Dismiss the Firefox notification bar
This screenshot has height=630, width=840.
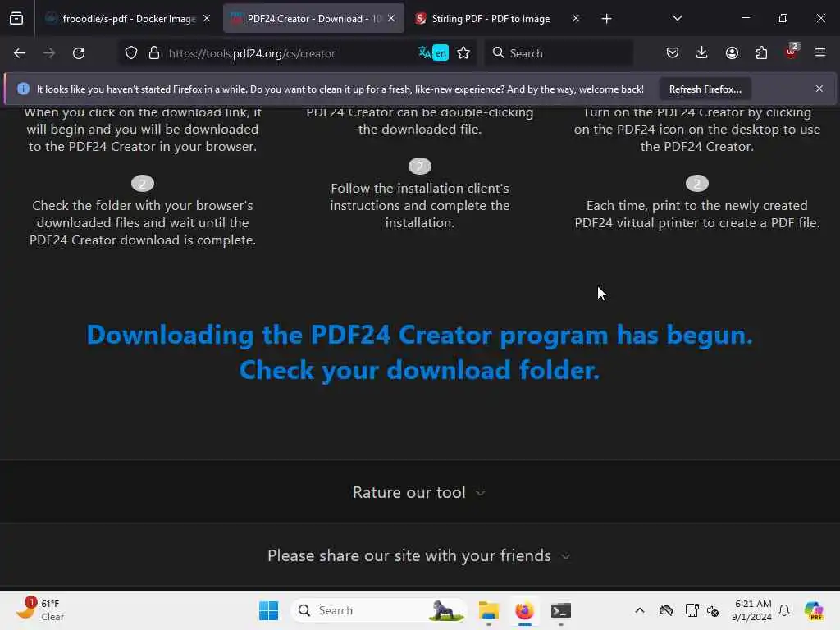[x=819, y=89]
